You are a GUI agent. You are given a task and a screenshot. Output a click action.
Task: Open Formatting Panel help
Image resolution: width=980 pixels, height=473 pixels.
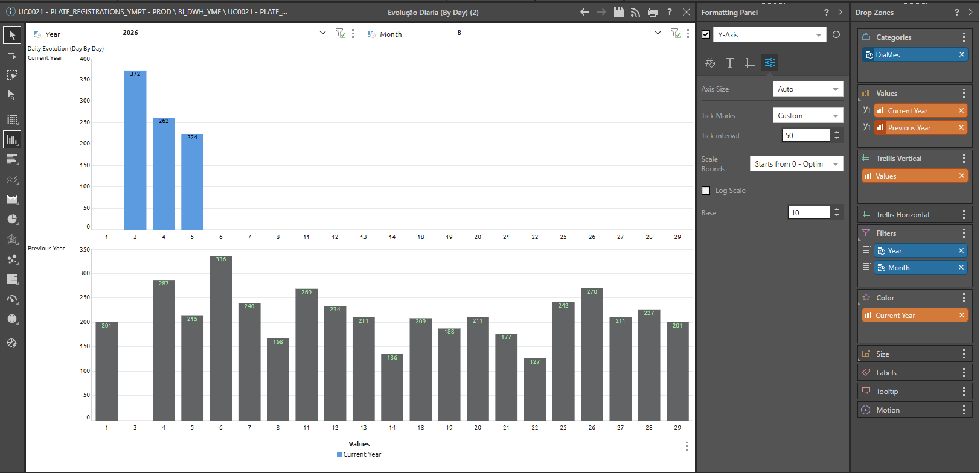pos(827,12)
